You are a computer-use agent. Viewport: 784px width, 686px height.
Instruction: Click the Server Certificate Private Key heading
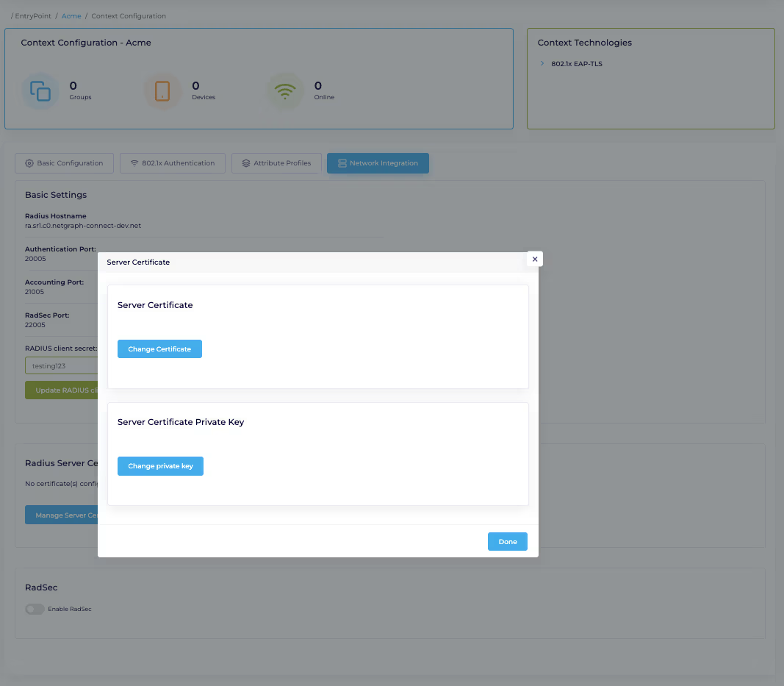[181, 422]
